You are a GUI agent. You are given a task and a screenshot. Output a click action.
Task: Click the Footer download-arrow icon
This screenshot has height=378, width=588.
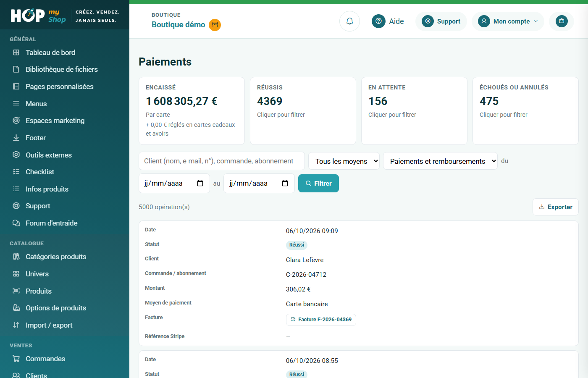point(16,138)
